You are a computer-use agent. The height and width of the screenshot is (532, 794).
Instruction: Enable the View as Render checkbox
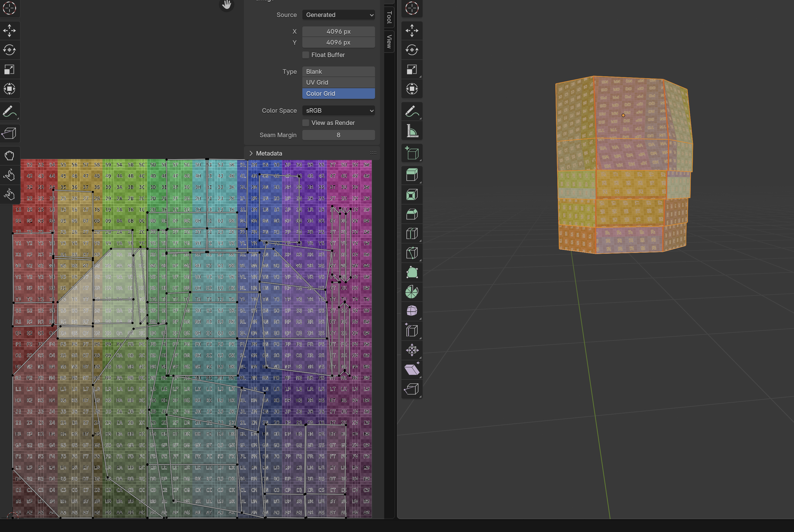[x=305, y=123]
